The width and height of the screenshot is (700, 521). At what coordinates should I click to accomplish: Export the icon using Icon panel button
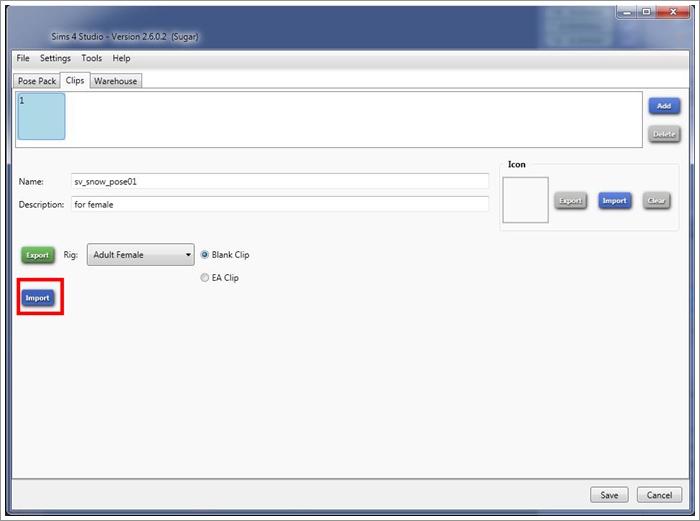coord(571,200)
